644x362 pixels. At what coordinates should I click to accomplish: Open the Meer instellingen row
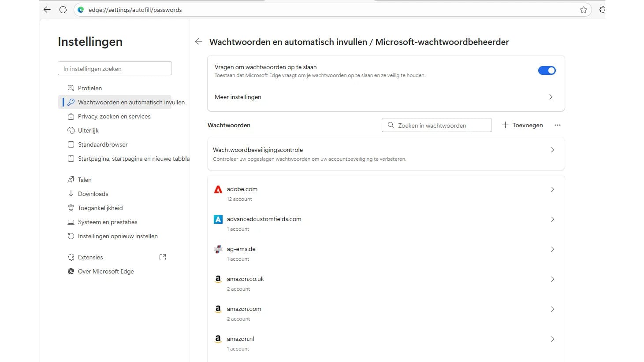pyautogui.click(x=386, y=97)
